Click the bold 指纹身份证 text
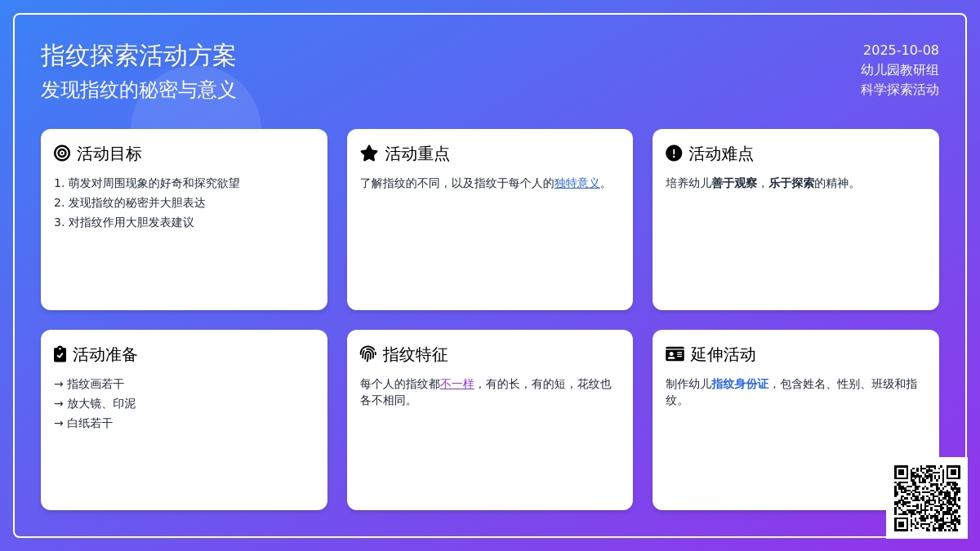 (x=740, y=384)
